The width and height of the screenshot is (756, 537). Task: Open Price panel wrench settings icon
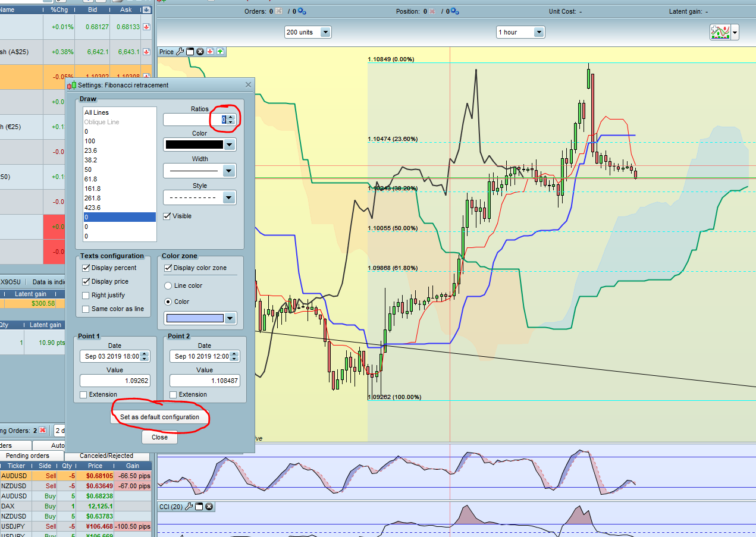pos(180,52)
